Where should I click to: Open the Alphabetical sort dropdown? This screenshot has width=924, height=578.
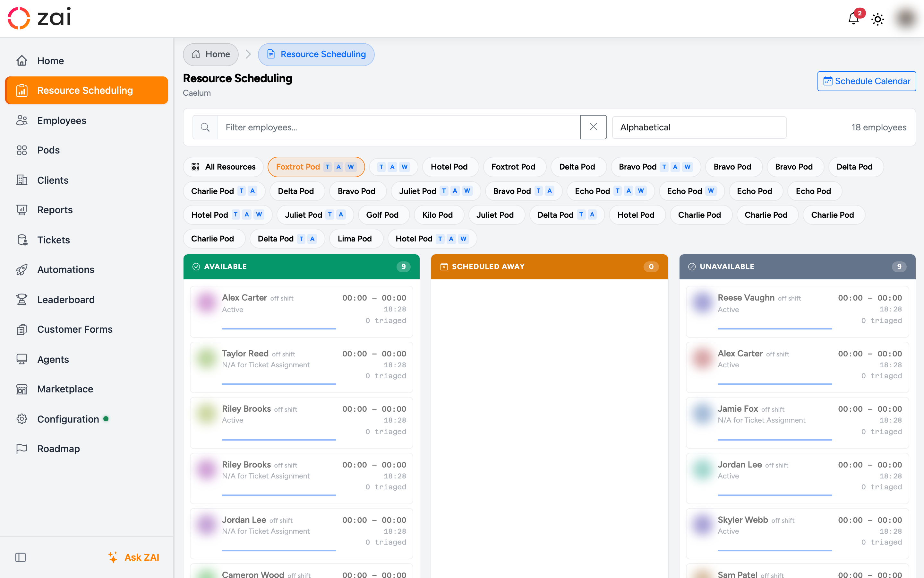[699, 127]
